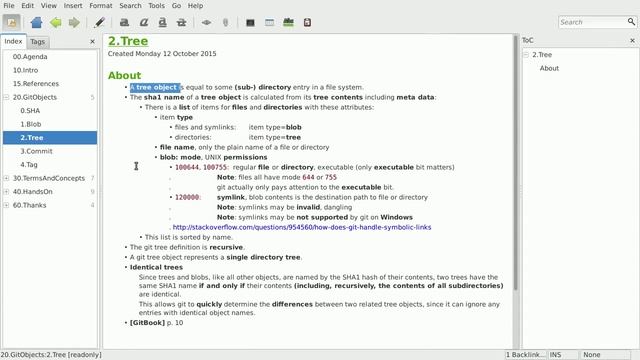
Task: Click the dark screen toolbar icon
Action: (x=250, y=23)
